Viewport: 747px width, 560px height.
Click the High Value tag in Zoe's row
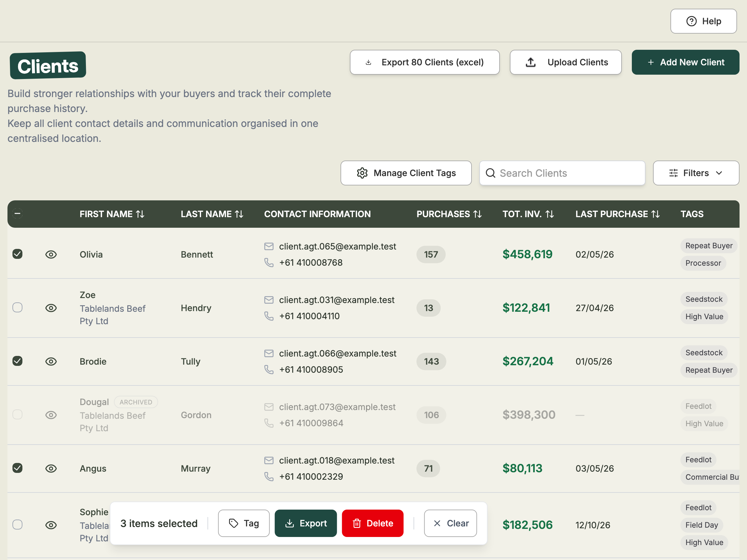coord(704,317)
